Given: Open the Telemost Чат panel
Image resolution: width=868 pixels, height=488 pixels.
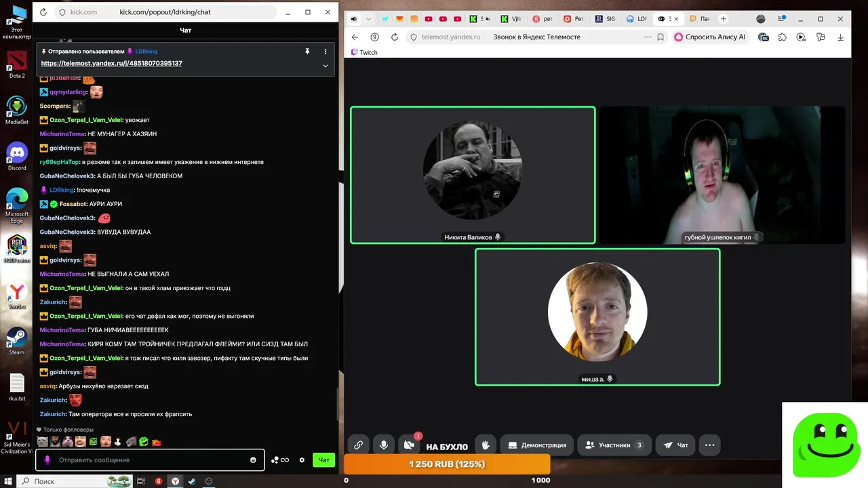Looking at the screenshot, I should pos(675,445).
